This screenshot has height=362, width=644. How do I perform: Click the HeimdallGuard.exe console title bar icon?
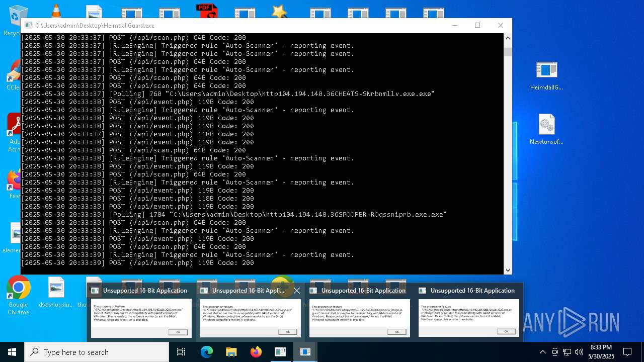29,25
